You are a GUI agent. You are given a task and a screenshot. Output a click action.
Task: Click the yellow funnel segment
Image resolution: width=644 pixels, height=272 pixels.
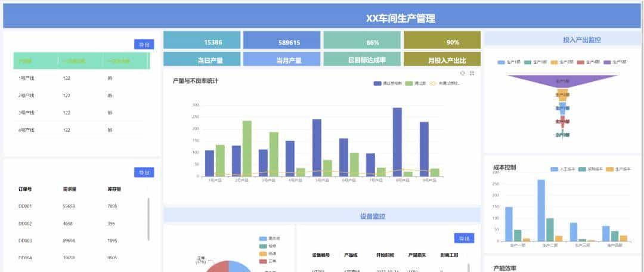click(563, 95)
